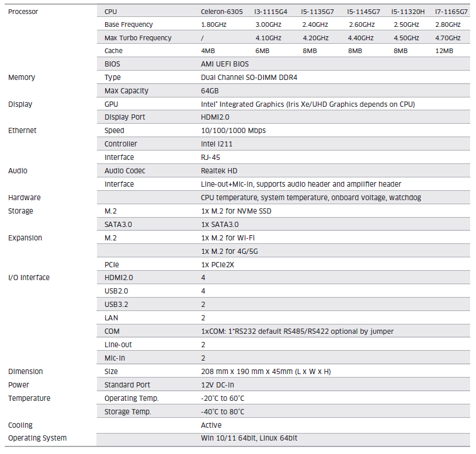The image size is (476, 454).
Task: Select the AMI UEFI BIOS value
Action: point(224,64)
